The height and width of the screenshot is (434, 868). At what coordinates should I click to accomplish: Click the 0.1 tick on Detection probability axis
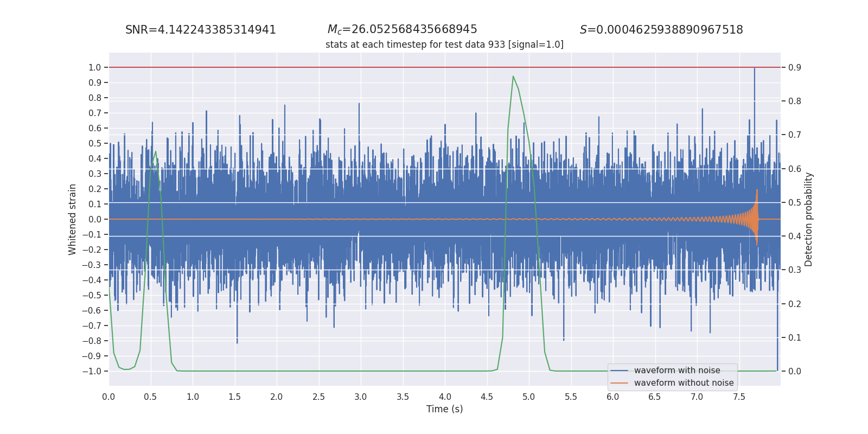[x=795, y=337]
